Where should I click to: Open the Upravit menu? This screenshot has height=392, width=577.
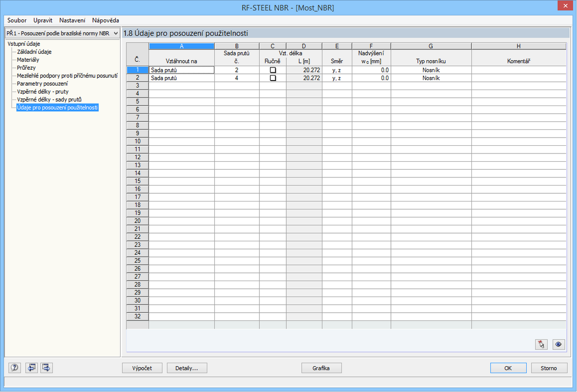point(43,20)
